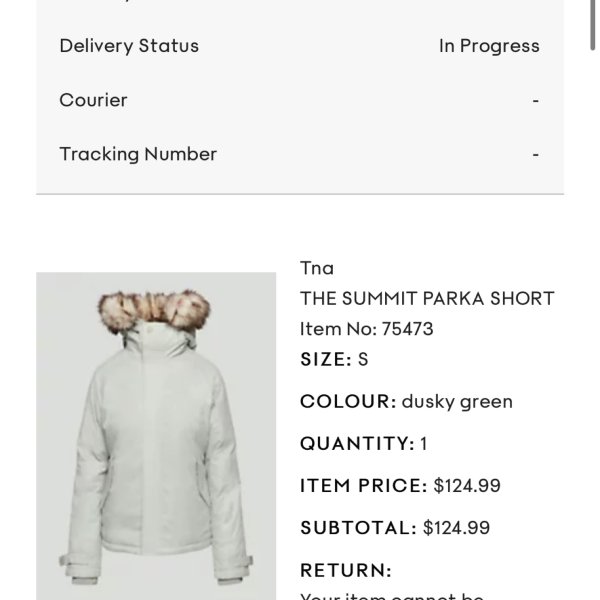This screenshot has height=600, width=600.
Task: Click the fur hood on jacket photo
Action: tap(154, 310)
